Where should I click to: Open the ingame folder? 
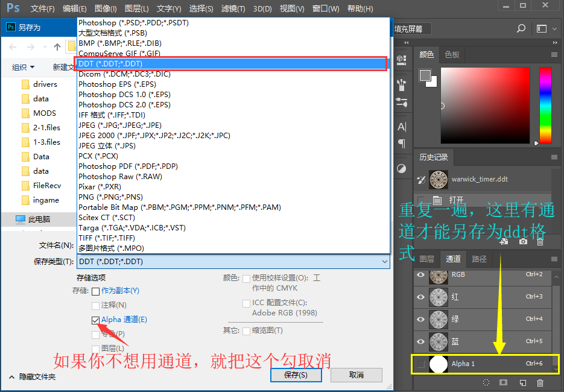pyautogui.click(x=40, y=200)
